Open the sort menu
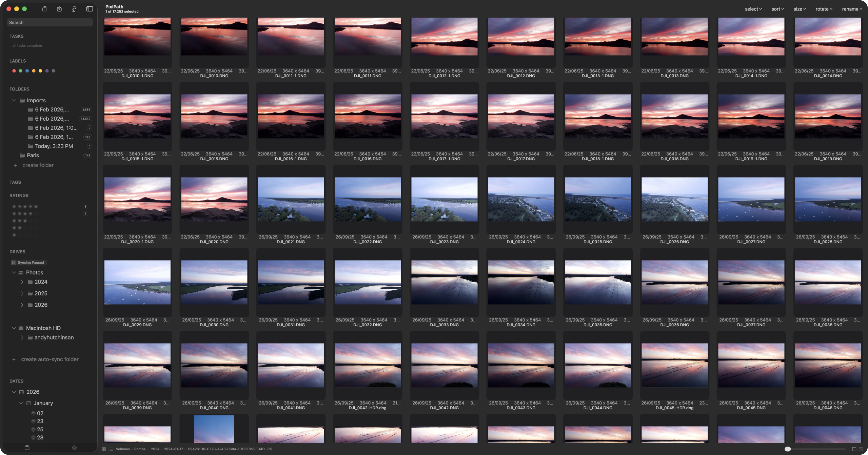The width and height of the screenshot is (868, 455). (x=777, y=9)
